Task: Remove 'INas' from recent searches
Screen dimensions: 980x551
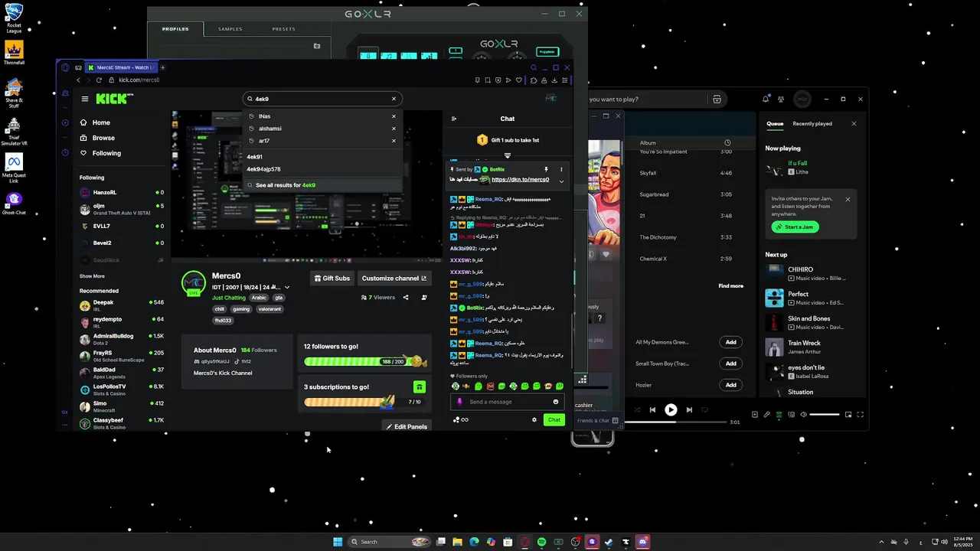Action: tap(394, 116)
